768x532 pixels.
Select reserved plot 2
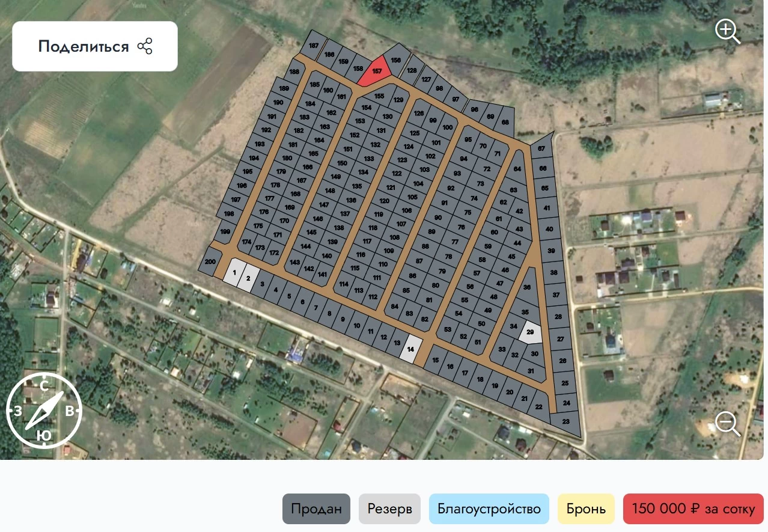pos(248,279)
